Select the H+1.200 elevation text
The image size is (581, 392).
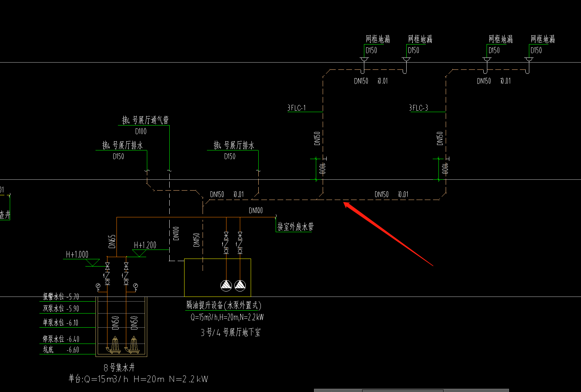145,245
